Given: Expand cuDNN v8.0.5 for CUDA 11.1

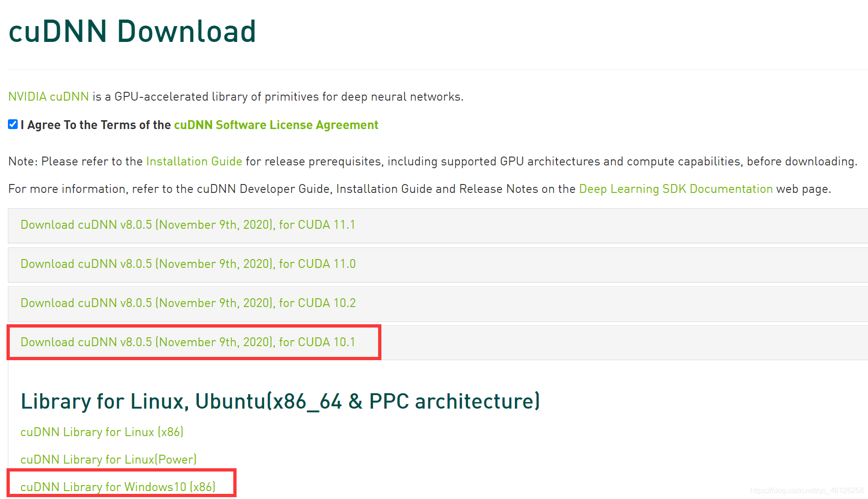Looking at the screenshot, I should click(x=188, y=225).
